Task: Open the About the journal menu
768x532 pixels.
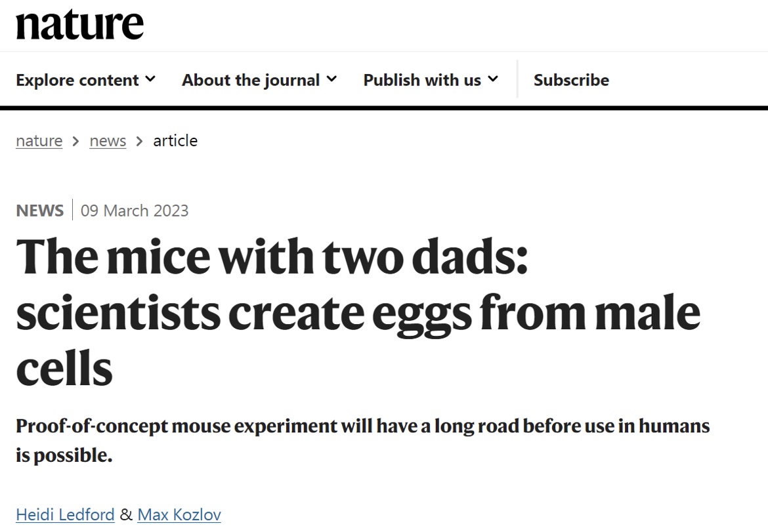Action: click(259, 80)
